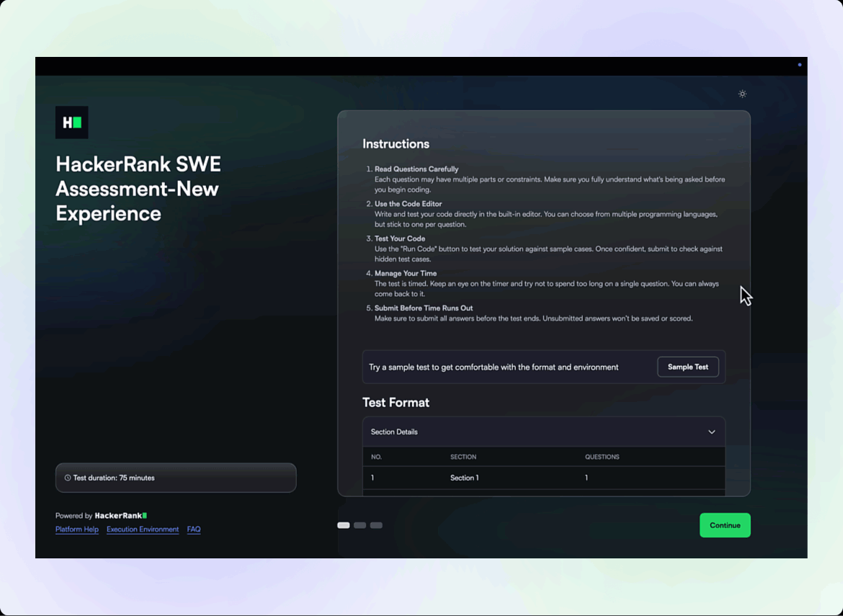Select the second step indicator dot
Viewport: 843px width, 616px height.
[x=360, y=525]
